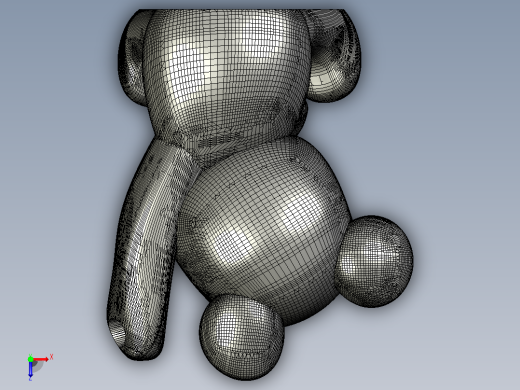Select the bottom center foot sphere
Viewport: 520px width, 390px height.
[242, 337]
